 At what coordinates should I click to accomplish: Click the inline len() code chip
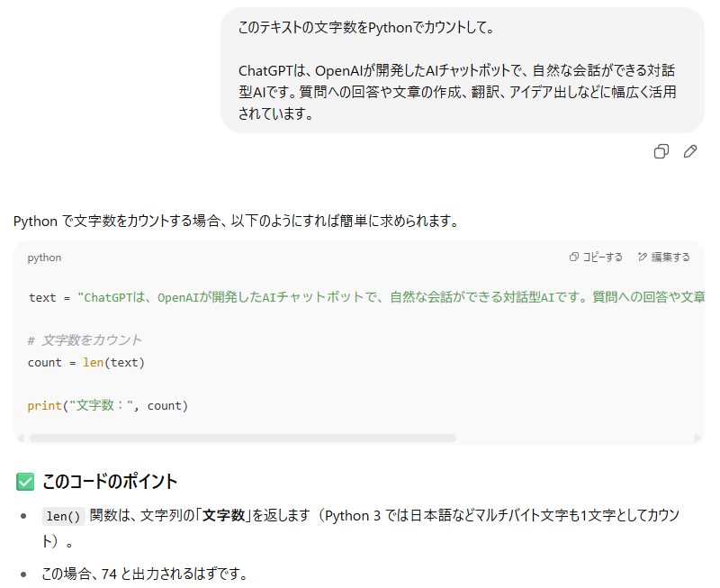click(x=63, y=516)
